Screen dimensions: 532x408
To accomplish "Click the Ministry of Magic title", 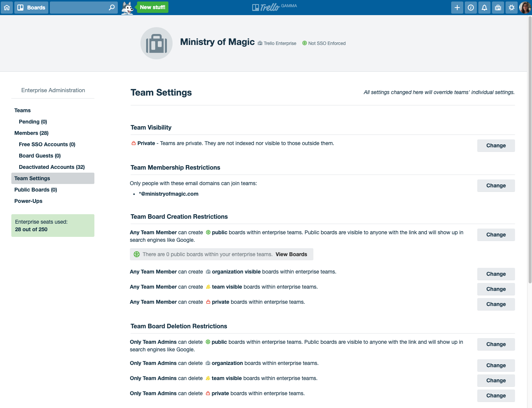I will pos(217,42).
